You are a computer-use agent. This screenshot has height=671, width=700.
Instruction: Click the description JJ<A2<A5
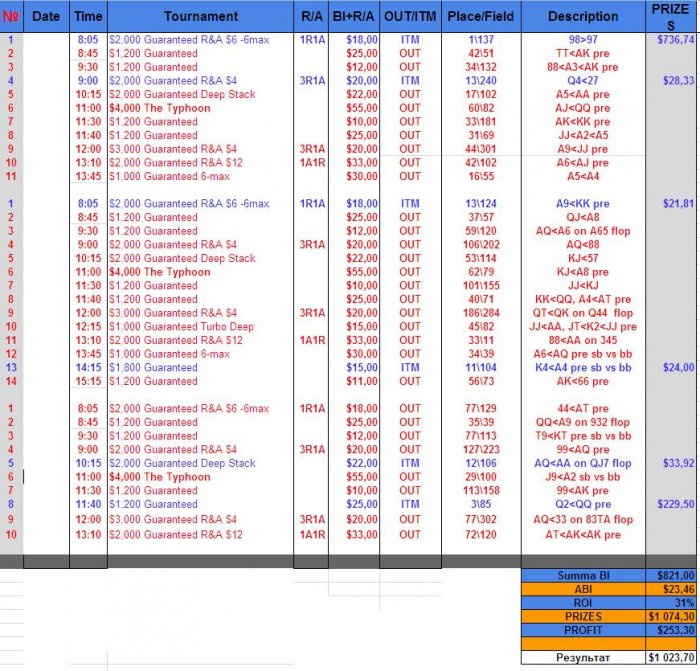[583, 135]
